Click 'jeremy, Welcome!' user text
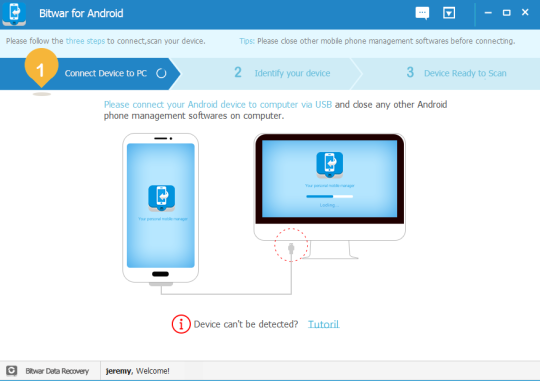Viewport: 540px width, 381px height. click(137, 371)
